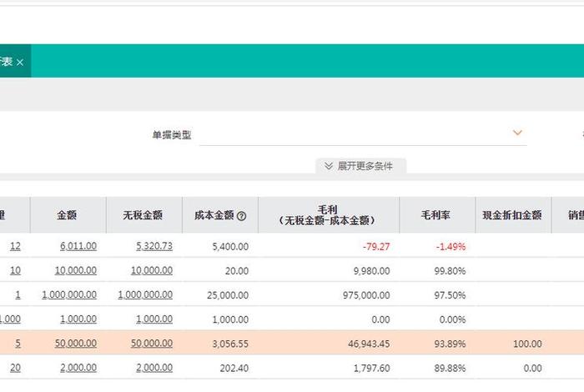Select the negative profit -79.27
This screenshot has height=392, width=584.
(x=376, y=246)
